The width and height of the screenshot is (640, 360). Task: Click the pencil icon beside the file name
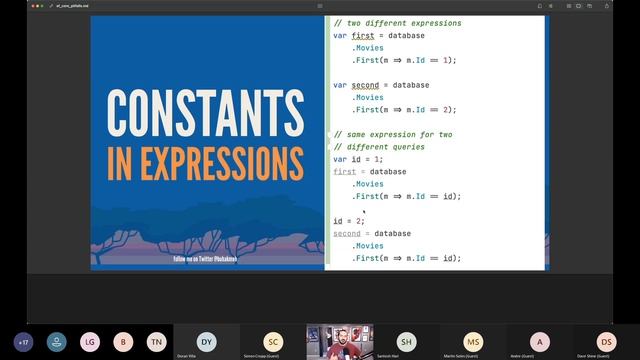click(51, 6)
